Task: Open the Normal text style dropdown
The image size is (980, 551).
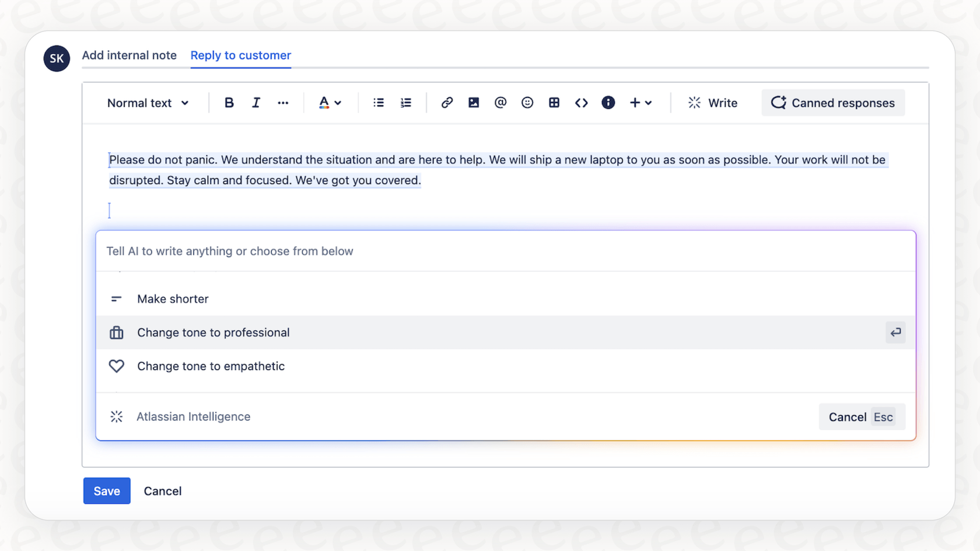Action: (x=148, y=103)
